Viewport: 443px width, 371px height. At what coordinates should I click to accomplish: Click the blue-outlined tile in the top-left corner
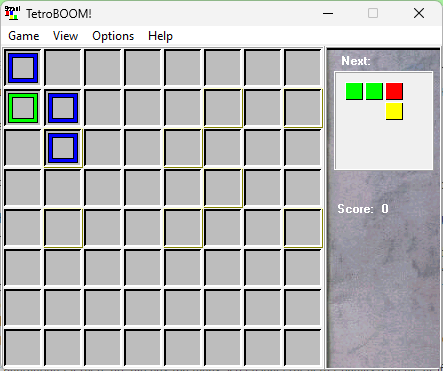(x=23, y=68)
